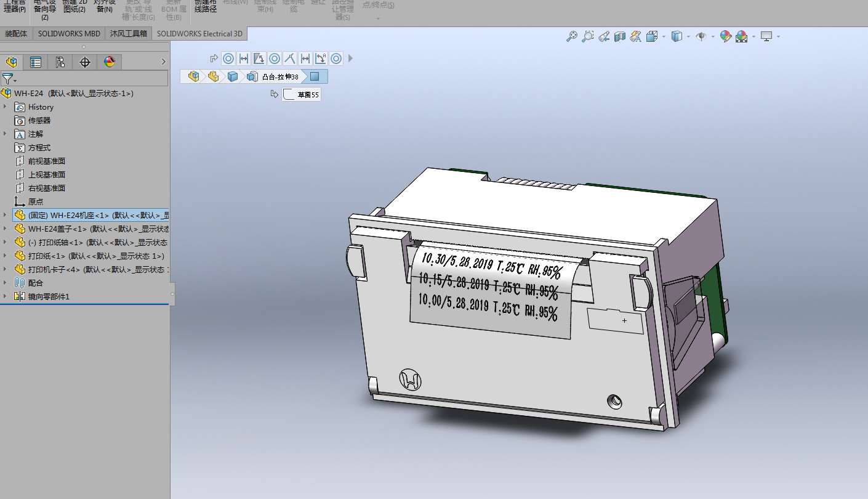Click the Apply Scene icon
The width and height of the screenshot is (868, 499).
click(x=741, y=36)
